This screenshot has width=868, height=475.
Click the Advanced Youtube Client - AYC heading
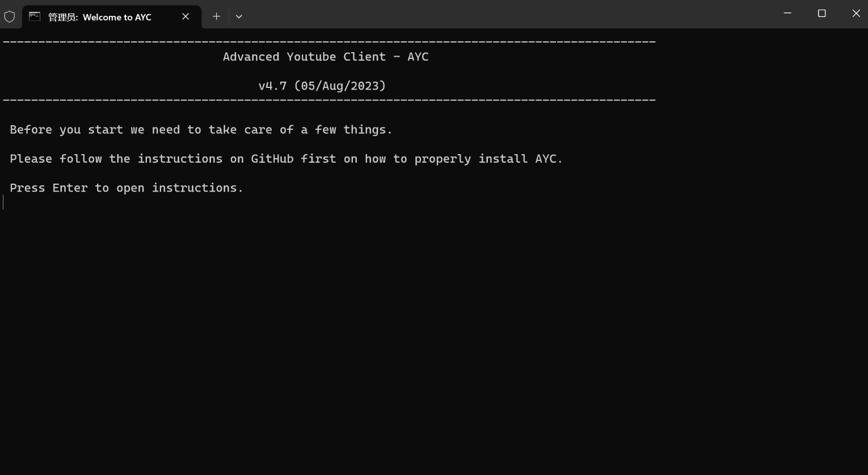pos(326,57)
